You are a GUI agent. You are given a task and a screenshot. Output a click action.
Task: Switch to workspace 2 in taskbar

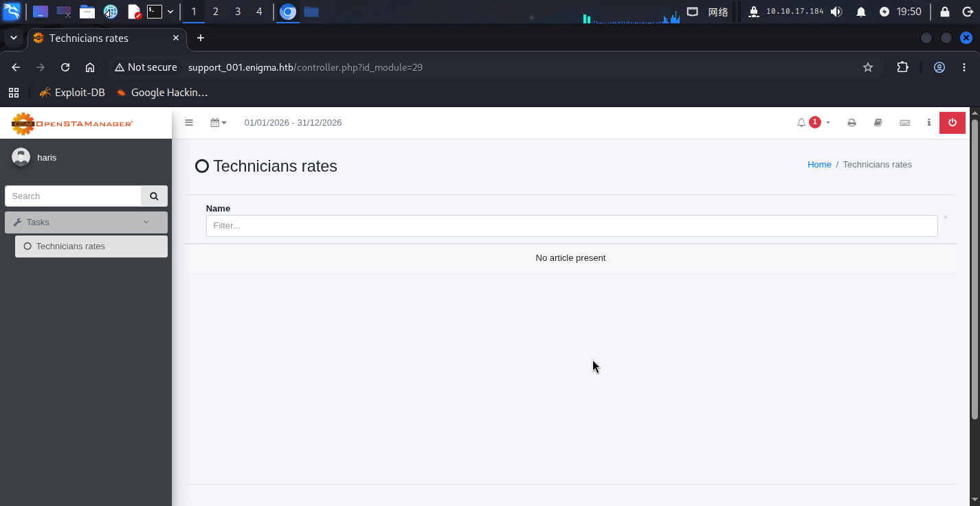point(216,12)
